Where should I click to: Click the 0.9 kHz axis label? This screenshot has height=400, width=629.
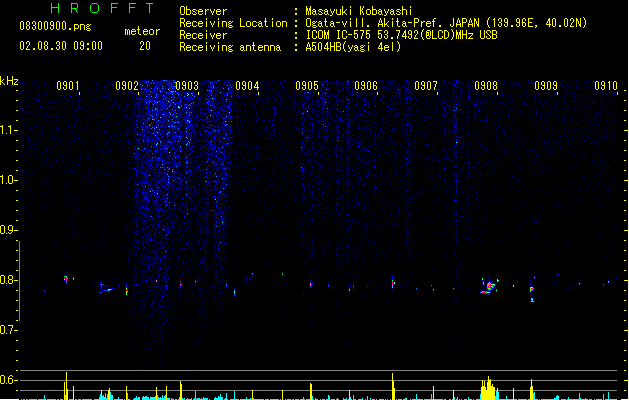point(8,230)
